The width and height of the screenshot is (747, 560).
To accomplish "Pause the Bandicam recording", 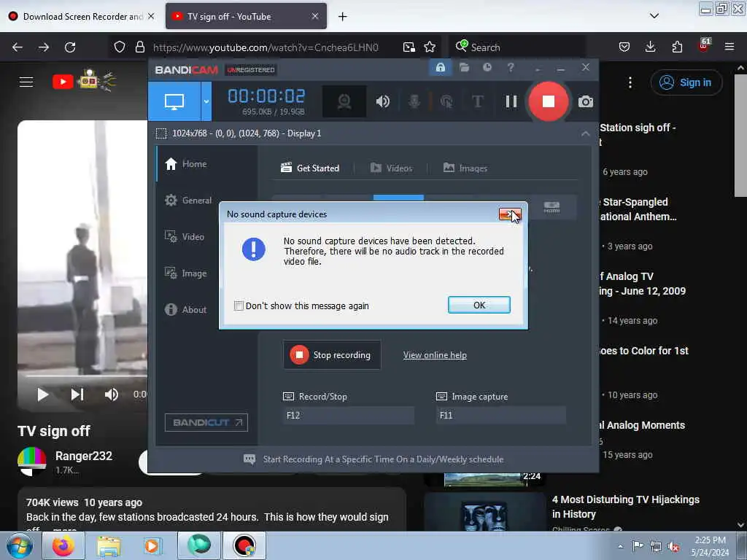I will coord(511,101).
